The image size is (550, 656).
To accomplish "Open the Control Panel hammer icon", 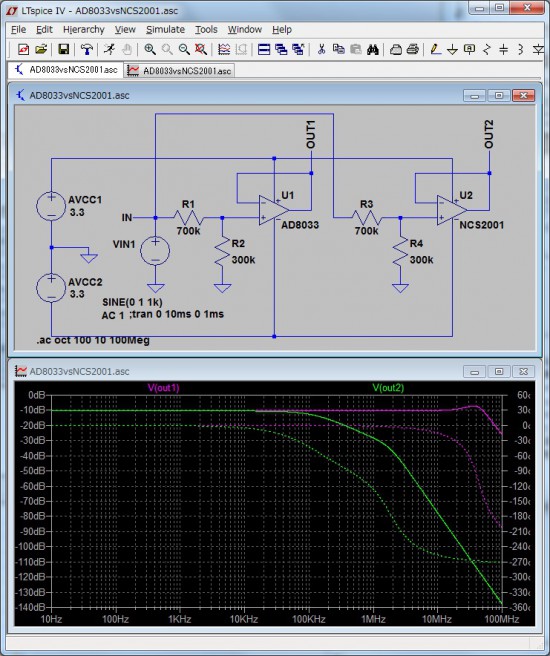I will pyautogui.click(x=87, y=50).
